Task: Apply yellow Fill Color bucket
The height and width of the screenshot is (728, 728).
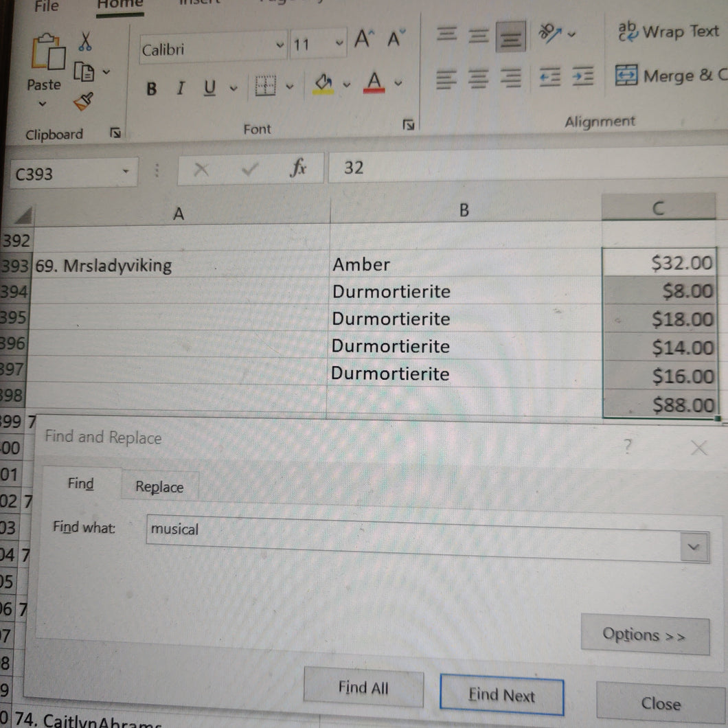Action: click(323, 84)
